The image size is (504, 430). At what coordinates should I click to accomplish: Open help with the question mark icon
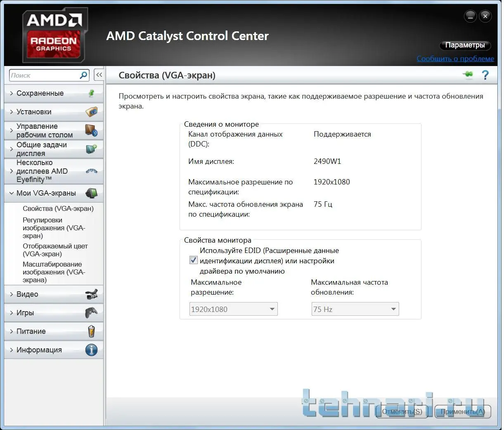coord(485,75)
